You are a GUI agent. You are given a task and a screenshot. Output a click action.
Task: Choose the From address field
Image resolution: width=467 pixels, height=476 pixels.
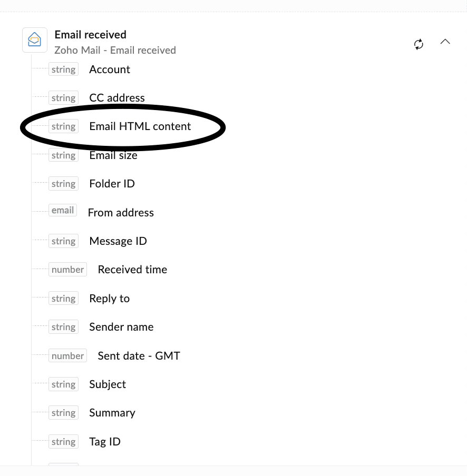(121, 213)
